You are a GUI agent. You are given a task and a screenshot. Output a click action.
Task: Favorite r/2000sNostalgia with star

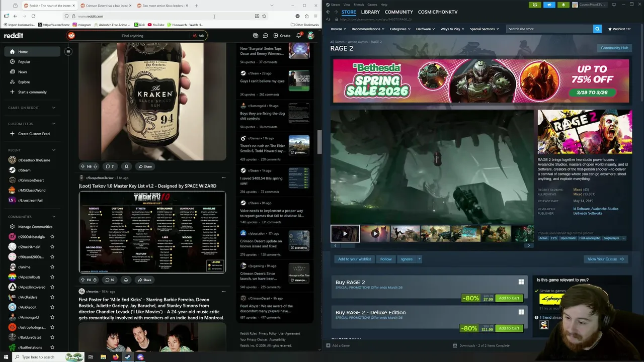point(52,237)
